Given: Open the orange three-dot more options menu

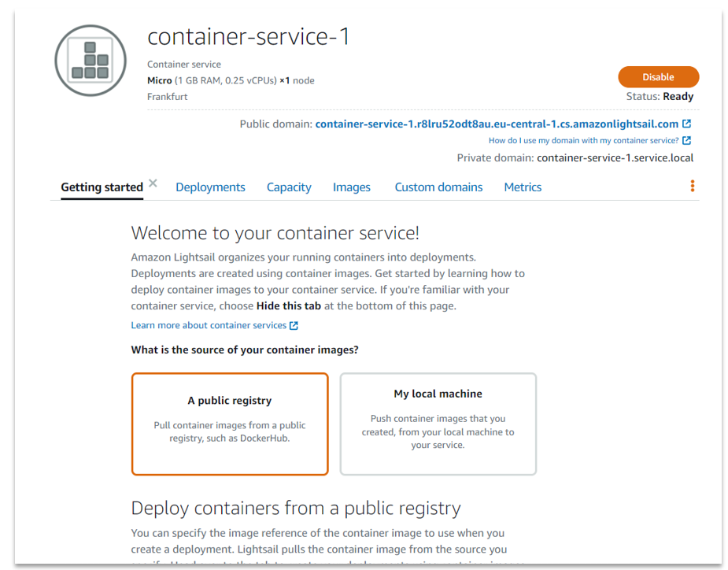Looking at the screenshot, I should (693, 186).
